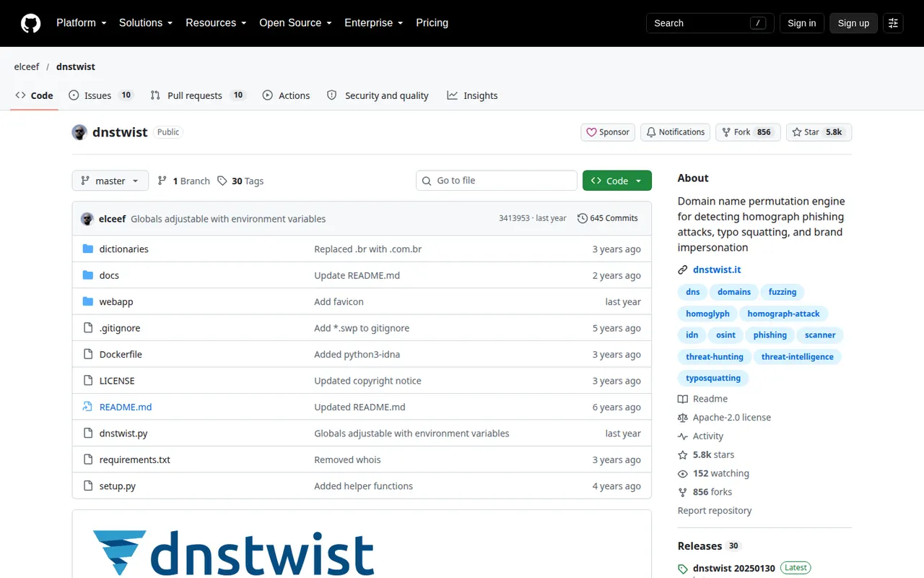Open the green Code dropdown button
The width and height of the screenshot is (924, 578).
coord(617,181)
